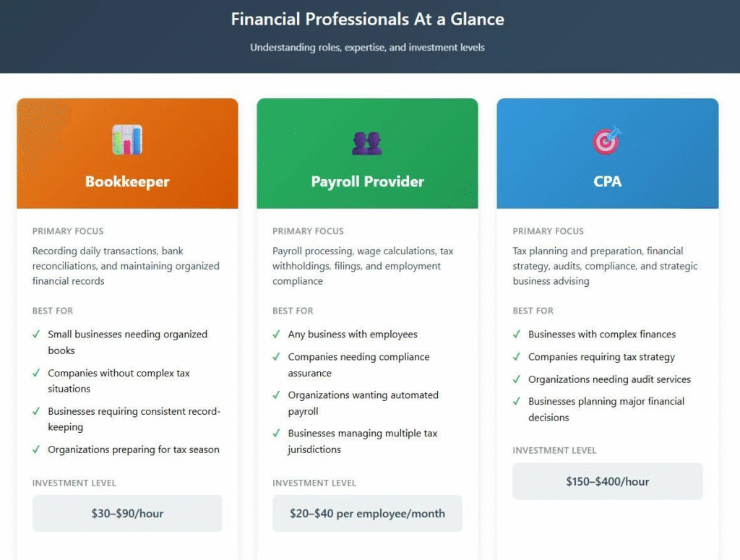Click the 'Payroll Provider' card heading
This screenshot has height=560, width=740.
coord(367,181)
